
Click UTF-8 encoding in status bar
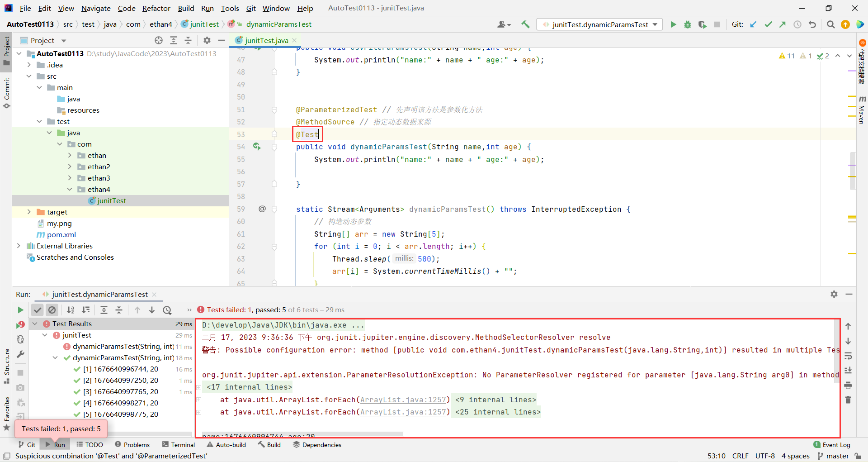point(765,456)
